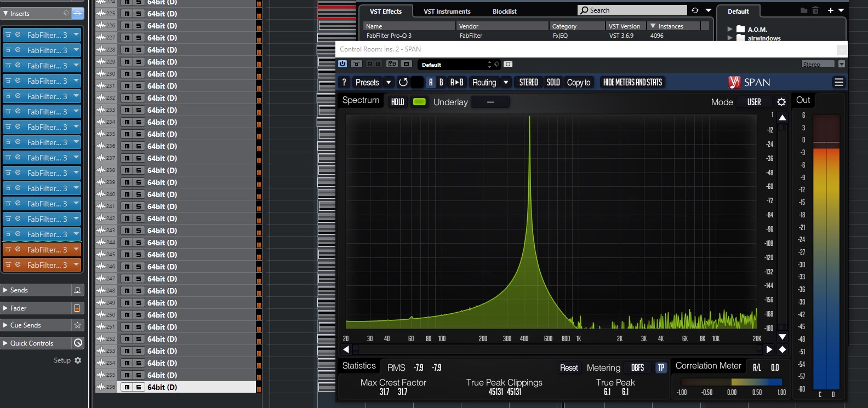Open SPAN help with the question mark button
This screenshot has height=408, width=868.
[344, 82]
